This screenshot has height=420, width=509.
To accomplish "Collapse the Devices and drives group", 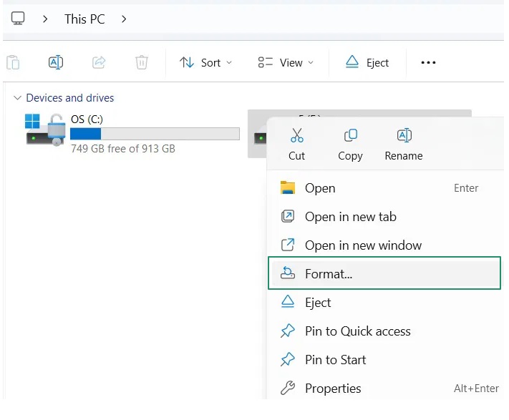I will tap(17, 98).
